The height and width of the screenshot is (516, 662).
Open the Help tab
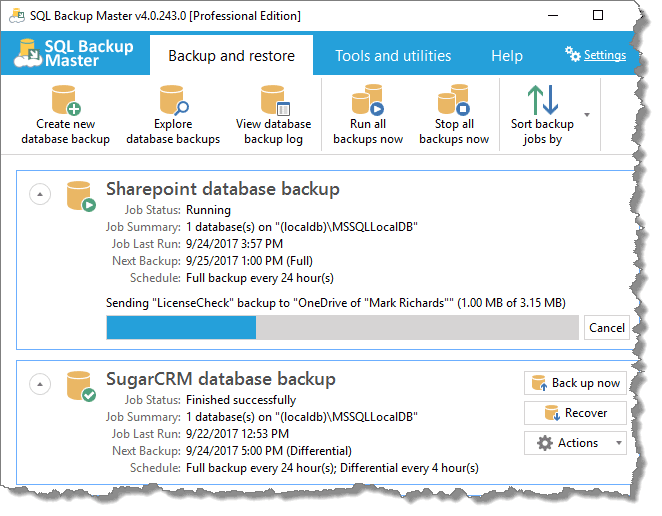point(507,56)
